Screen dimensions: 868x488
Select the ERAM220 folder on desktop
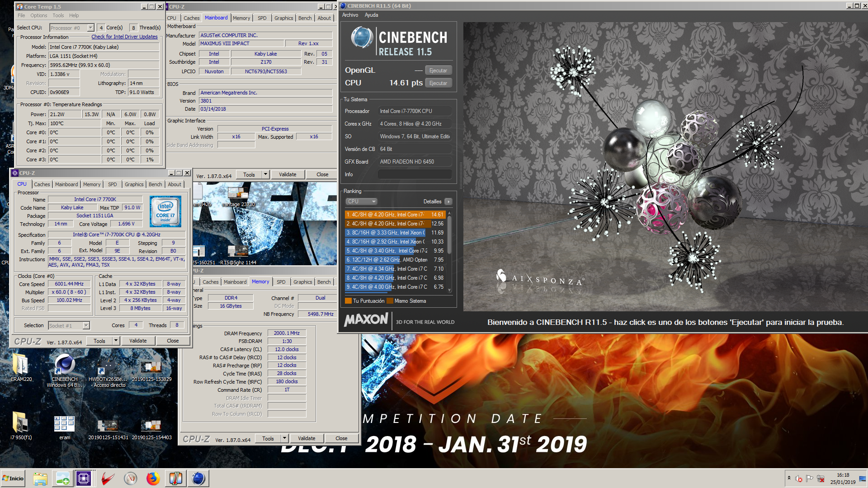tap(21, 368)
